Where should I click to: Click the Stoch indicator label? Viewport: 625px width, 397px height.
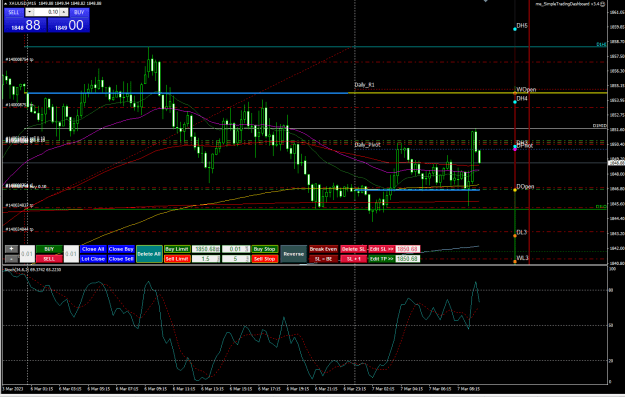pyautogui.click(x=33, y=270)
